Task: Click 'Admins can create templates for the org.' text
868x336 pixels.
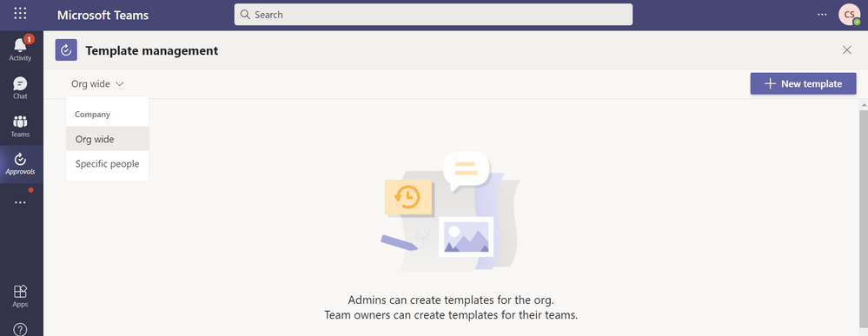Action: tap(451, 300)
